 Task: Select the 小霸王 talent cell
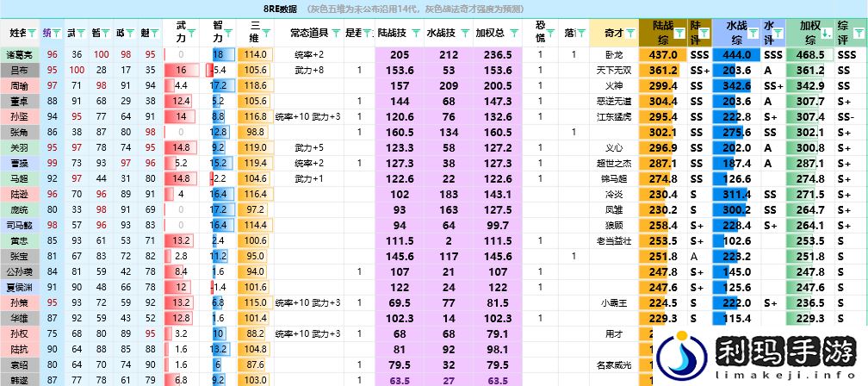[x=614, y=303]
